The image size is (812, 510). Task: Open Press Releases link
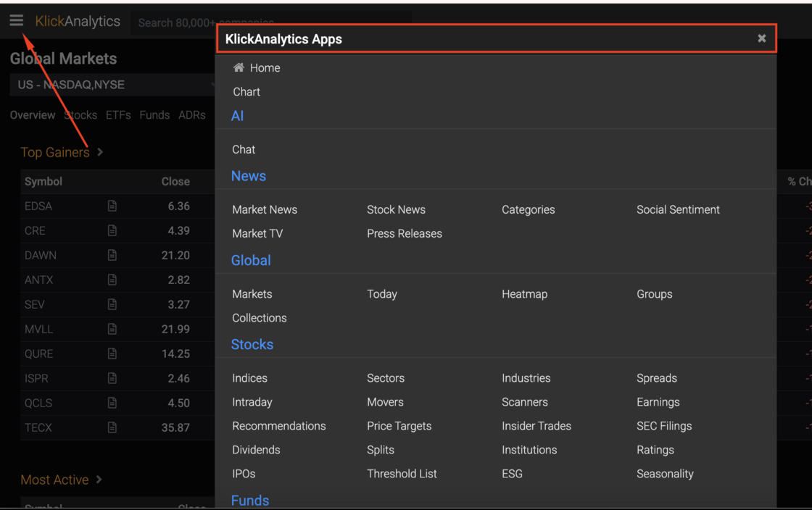click(405, 233)
